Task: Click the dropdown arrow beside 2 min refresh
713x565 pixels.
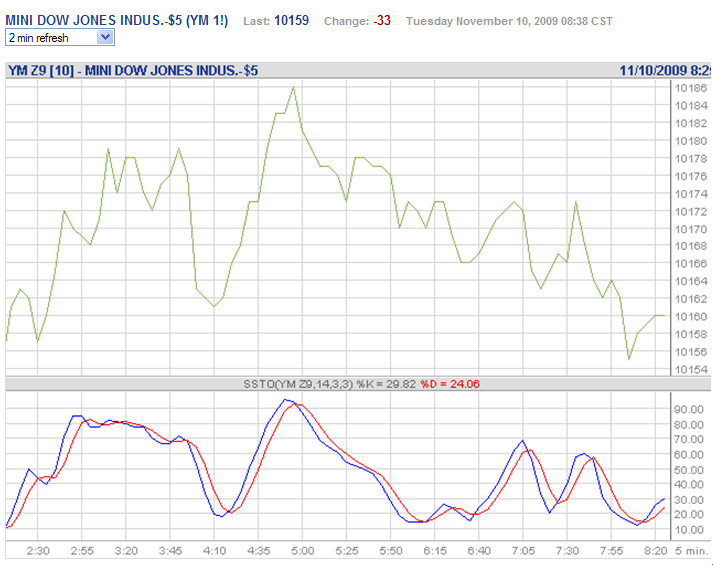Action: coord(105,37)
